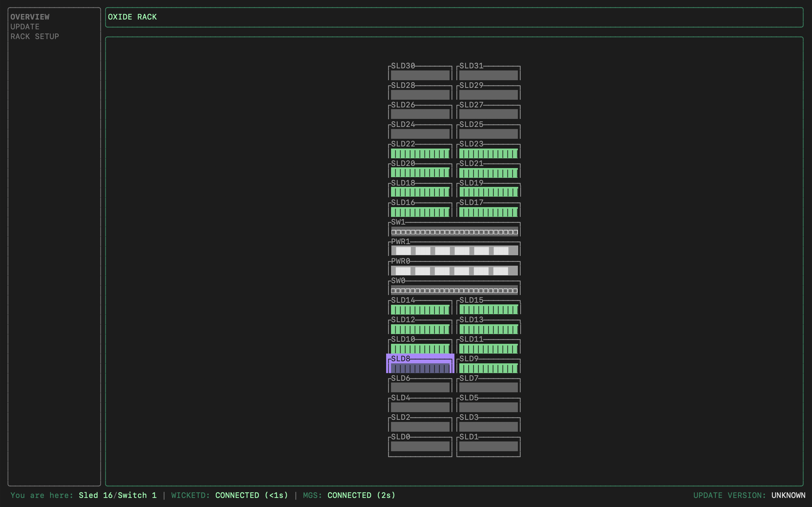Click the PWR1 power shelf
The image size is (812, 507).
click(x=454, y=250)
